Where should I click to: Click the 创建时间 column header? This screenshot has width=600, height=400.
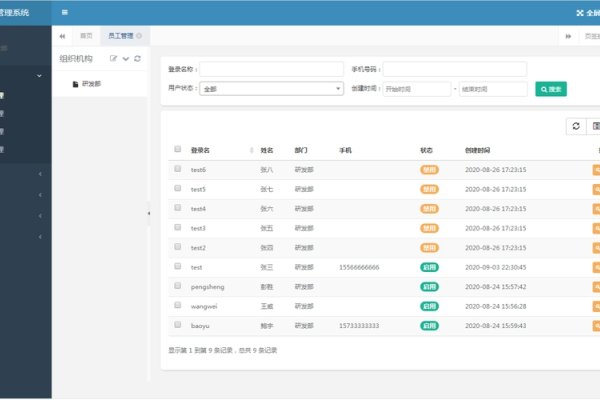click(478, 150)
